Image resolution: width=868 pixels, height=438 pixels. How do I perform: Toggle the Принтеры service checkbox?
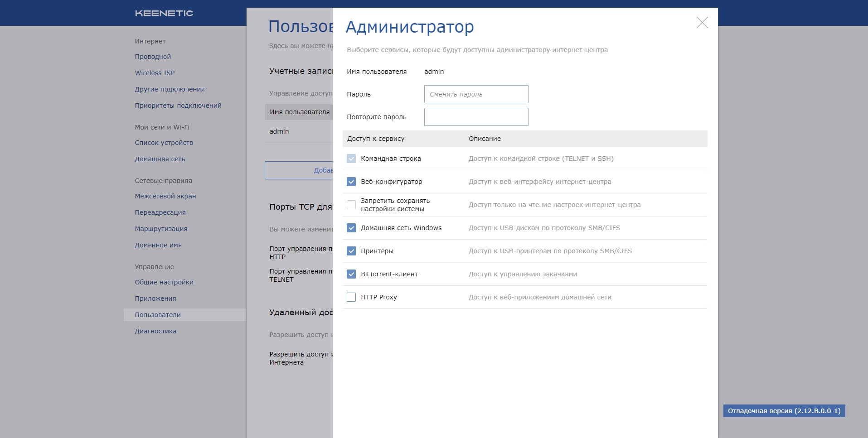pyautogui.click(x=351, y=251)
